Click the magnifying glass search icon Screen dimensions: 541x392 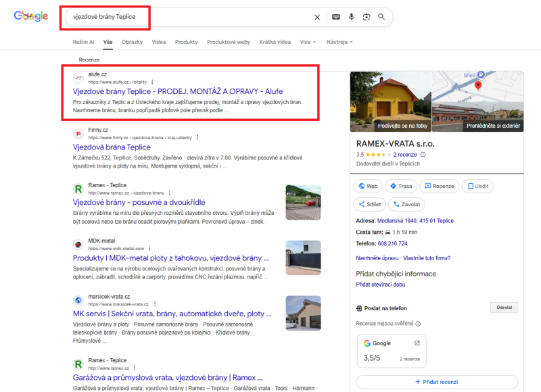pyautogui.click(x=382, y=17)
